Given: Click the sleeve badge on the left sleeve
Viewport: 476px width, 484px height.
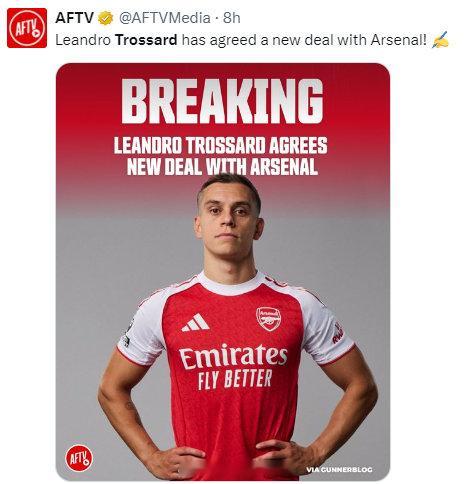Looking at the screenshot, I should click(x=129, y=332).
